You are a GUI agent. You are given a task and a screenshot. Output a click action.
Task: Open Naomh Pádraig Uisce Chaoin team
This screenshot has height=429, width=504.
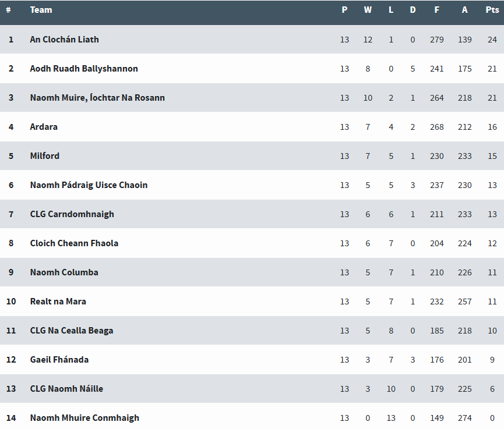tap(89, 185)
